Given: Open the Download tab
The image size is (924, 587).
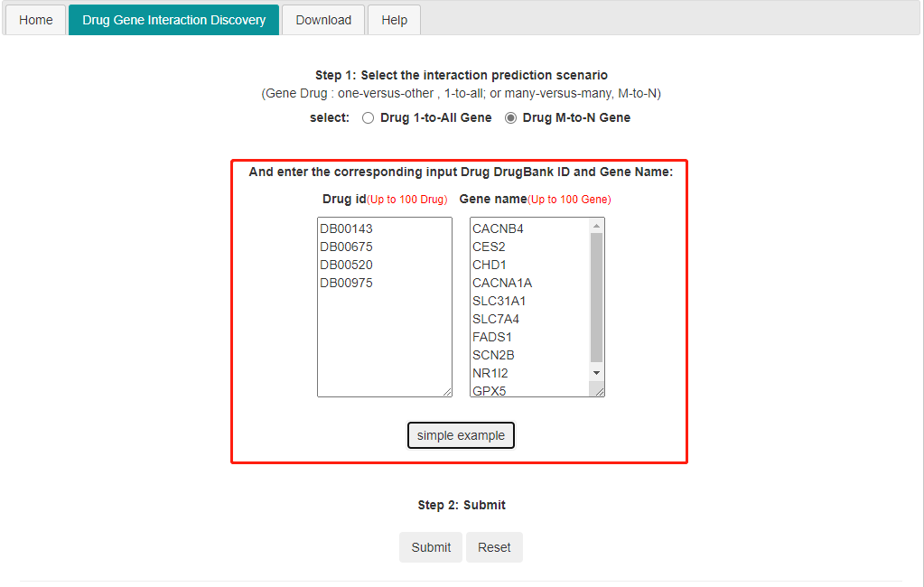Looking at the screenshot, I should [x=323, y=20].
